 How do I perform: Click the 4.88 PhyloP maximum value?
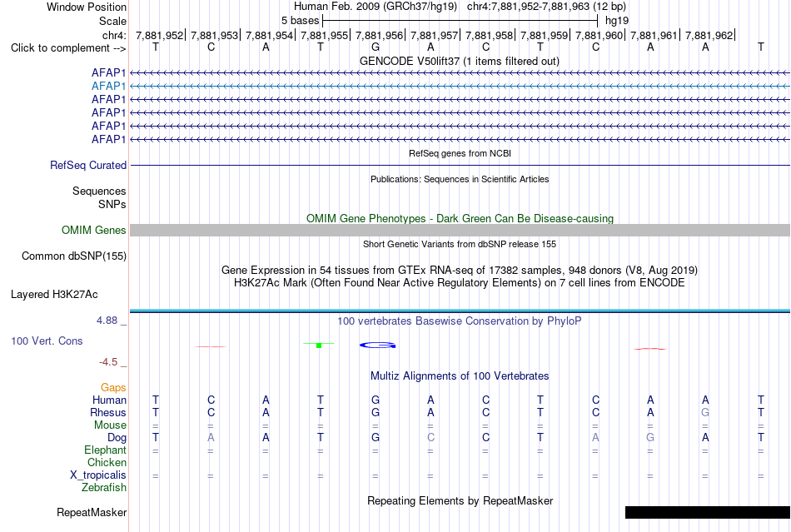click(x=107, y=321)
